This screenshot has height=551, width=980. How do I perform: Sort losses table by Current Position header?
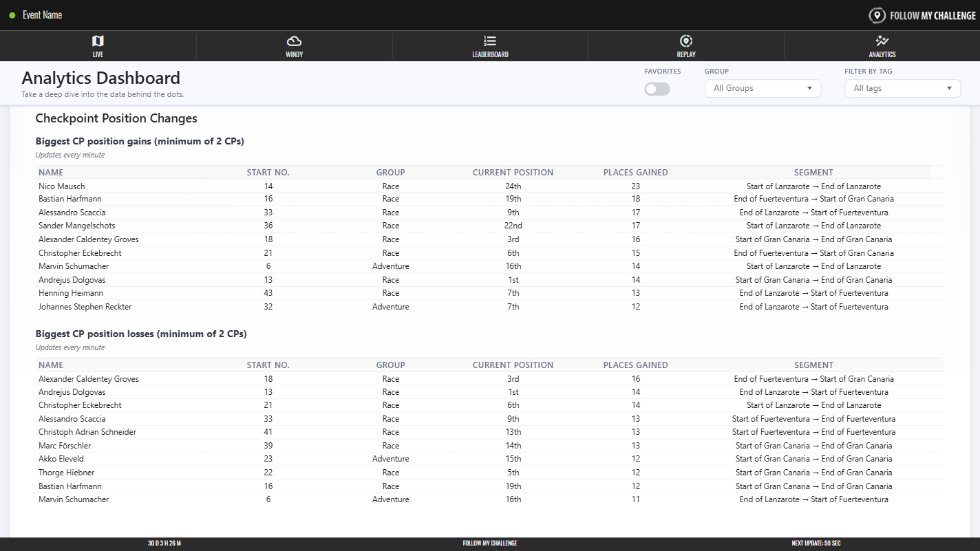(513, 365)
